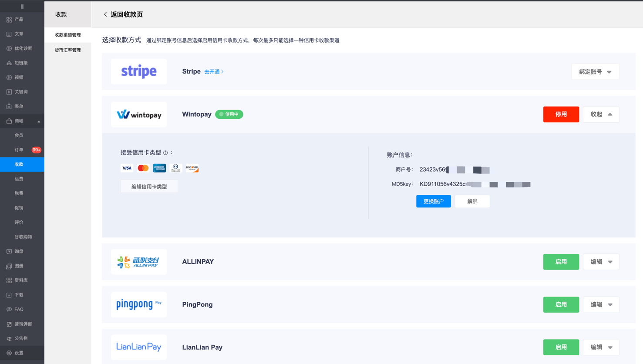Enable ALLINPAY with the 启用 button

[x=561, y=262]
